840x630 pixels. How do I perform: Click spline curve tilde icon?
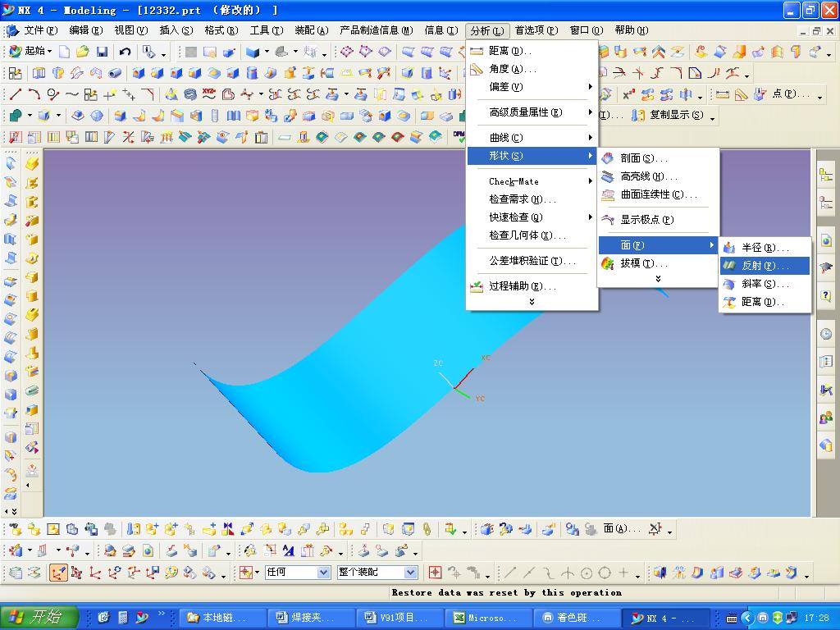[x=72, y=95]
